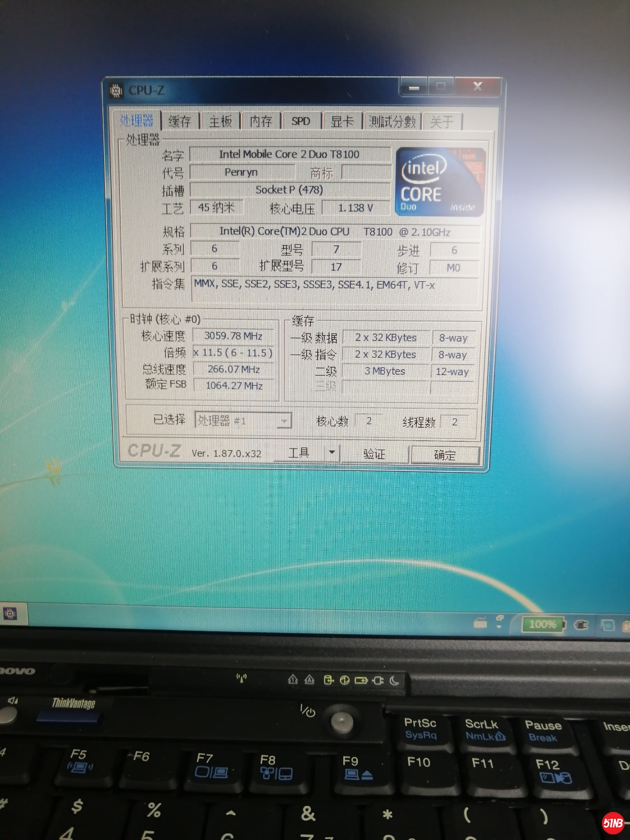Screen dimensions: 630x840
Task: Open the 測試分數 benchmark tab
Action: coord(392,121)
